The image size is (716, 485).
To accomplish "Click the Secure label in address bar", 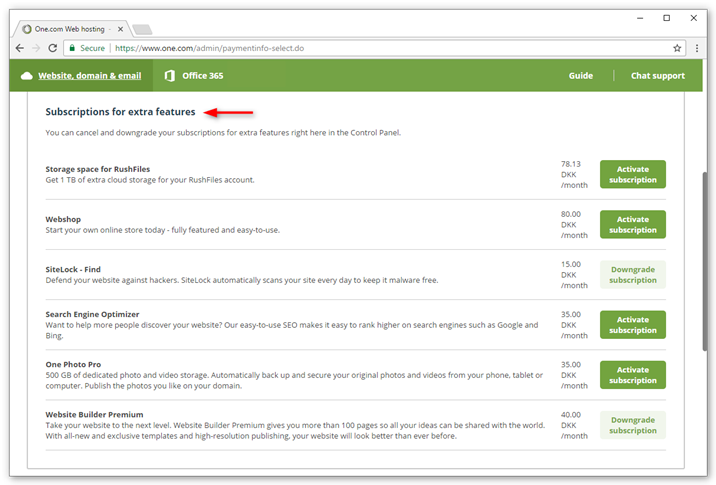I will tap(92, 48).
